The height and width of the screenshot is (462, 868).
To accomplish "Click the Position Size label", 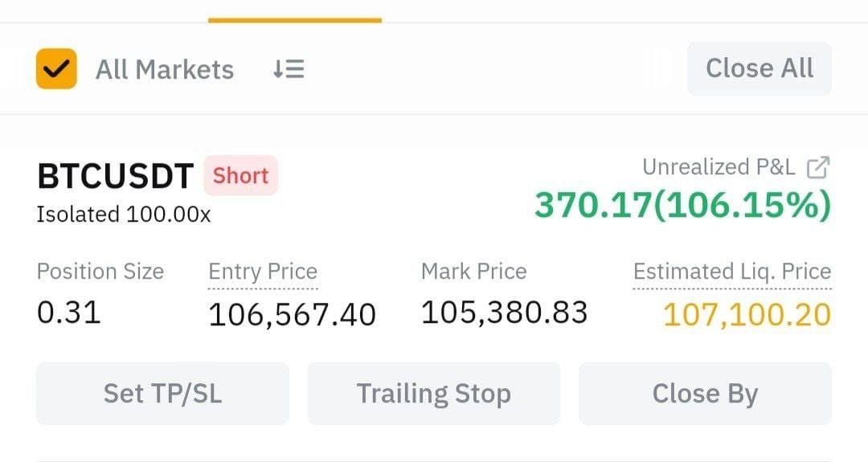I will tap(100, 272).
